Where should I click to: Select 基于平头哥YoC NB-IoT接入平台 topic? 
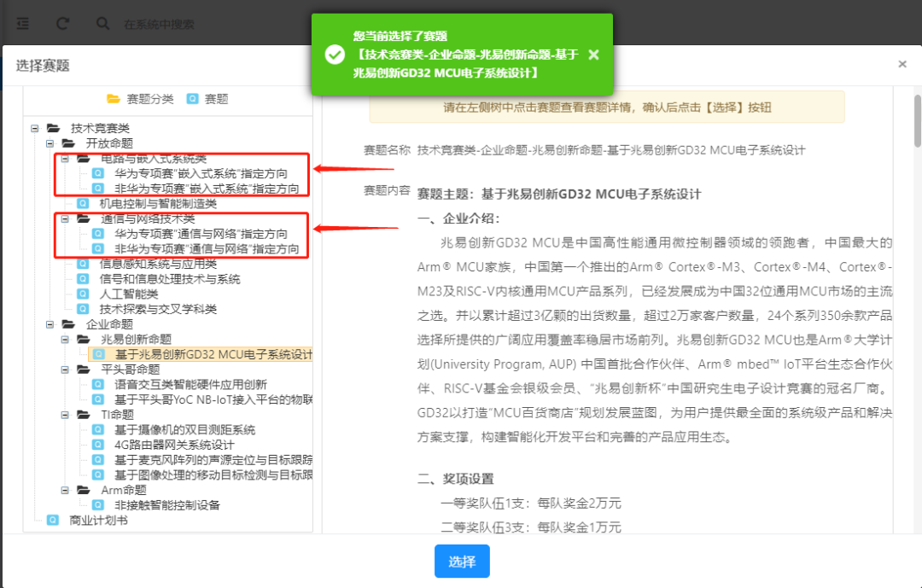[214, 400]
